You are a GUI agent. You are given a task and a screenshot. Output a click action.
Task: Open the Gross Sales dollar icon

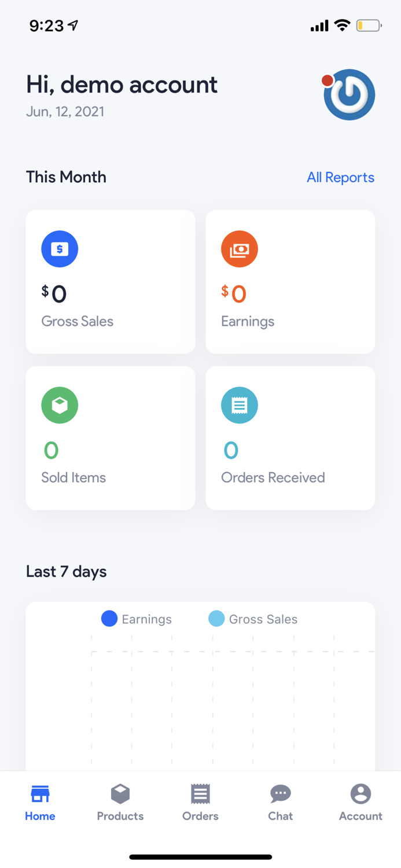[x=60, y=249]
